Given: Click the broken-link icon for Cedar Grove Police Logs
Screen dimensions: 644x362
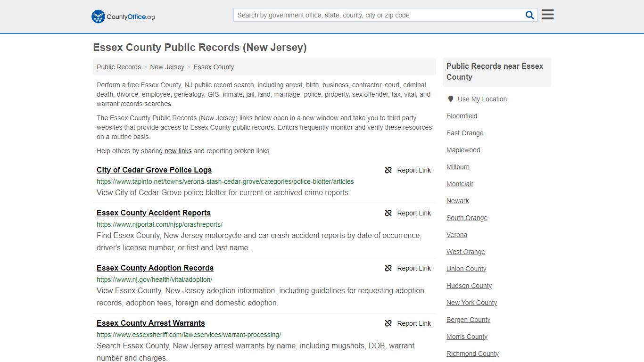Looking at the screenshot, I should pos(388,170).
